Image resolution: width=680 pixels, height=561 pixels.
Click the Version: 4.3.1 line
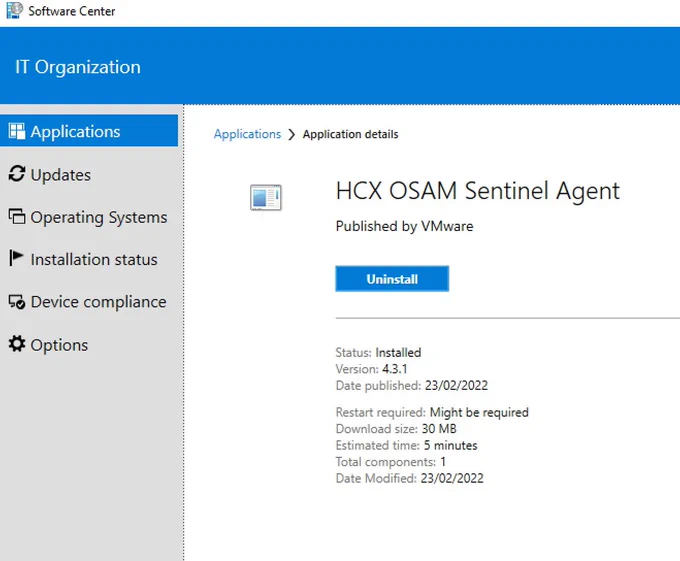tap(372, 369)
